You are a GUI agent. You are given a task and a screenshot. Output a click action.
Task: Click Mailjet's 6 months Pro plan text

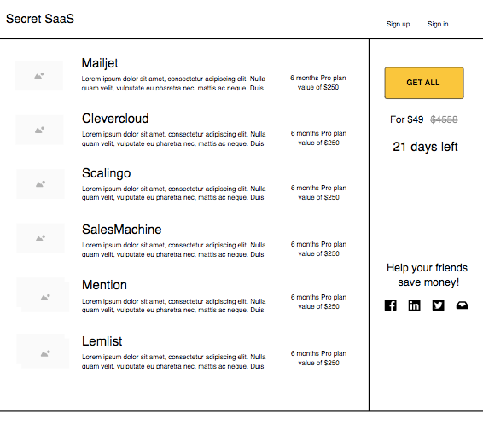(x=318, y=83)
